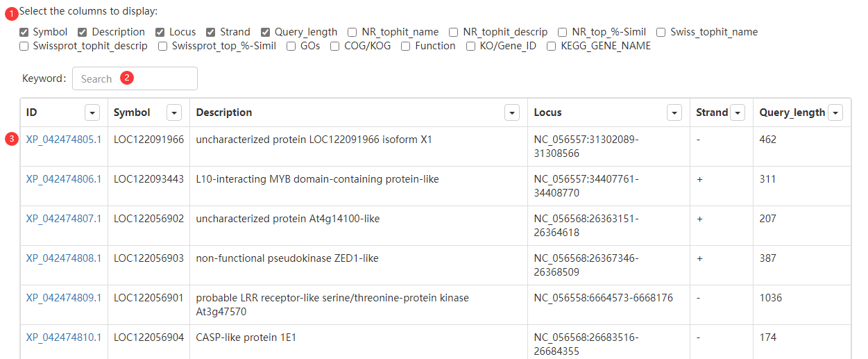868x359 pixels.
Task: Disable the Strand column checkbox
Action: coord(211,32)
